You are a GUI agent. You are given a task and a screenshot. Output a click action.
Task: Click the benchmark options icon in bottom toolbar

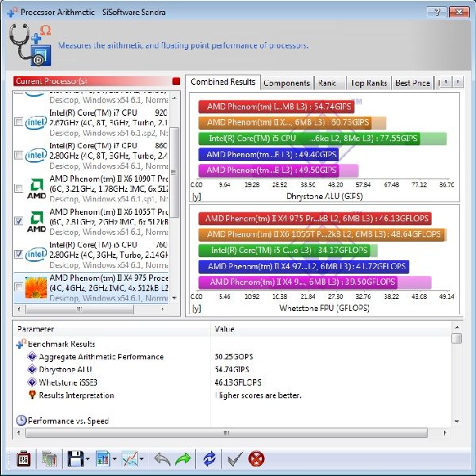click(x=23, y=459)
